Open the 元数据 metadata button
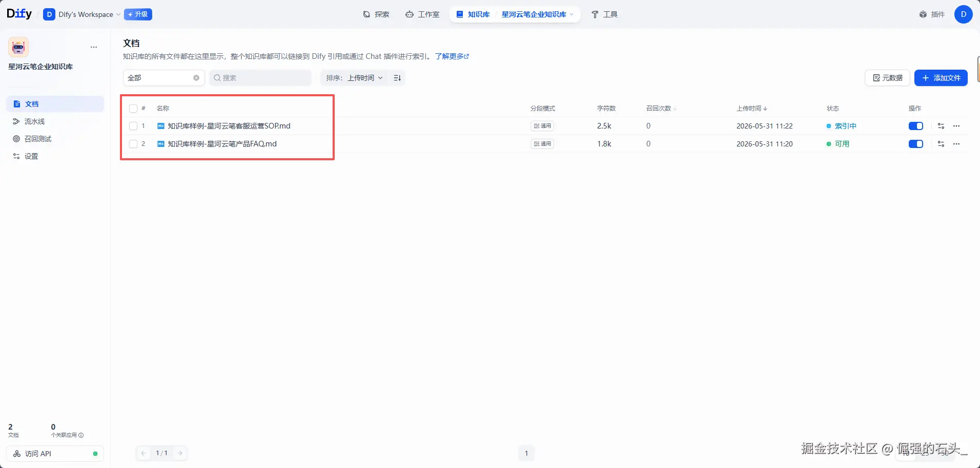980x468 pixels. 888,78
